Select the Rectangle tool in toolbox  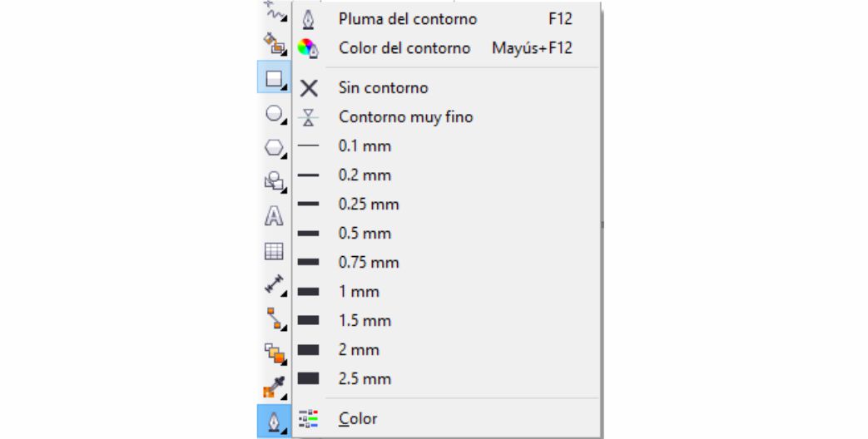click(274, 78)
